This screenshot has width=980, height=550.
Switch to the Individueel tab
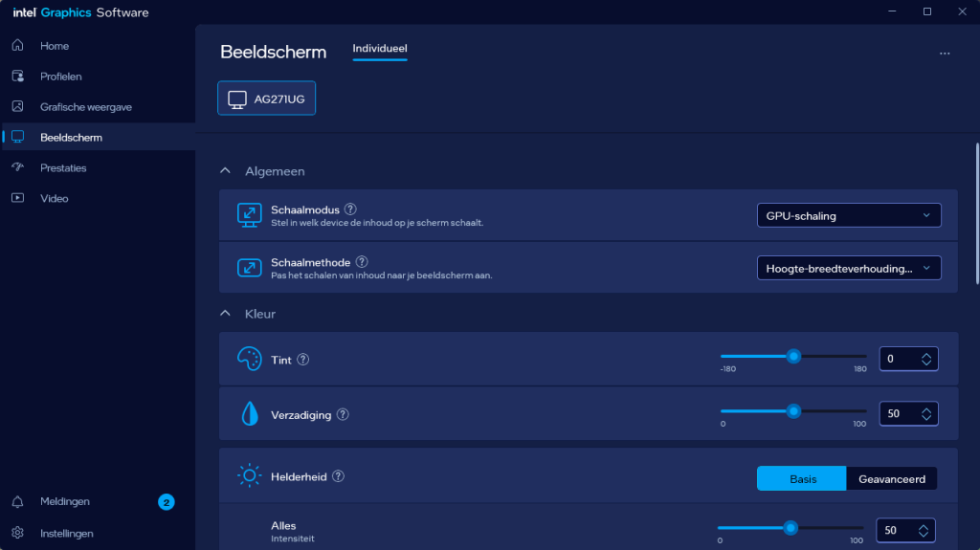pos(380,49)
